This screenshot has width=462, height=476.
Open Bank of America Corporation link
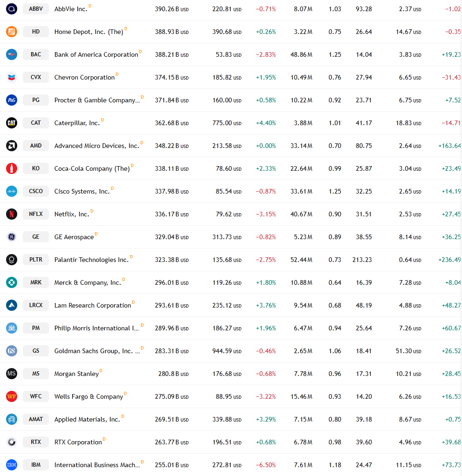[x=96, y=54]
